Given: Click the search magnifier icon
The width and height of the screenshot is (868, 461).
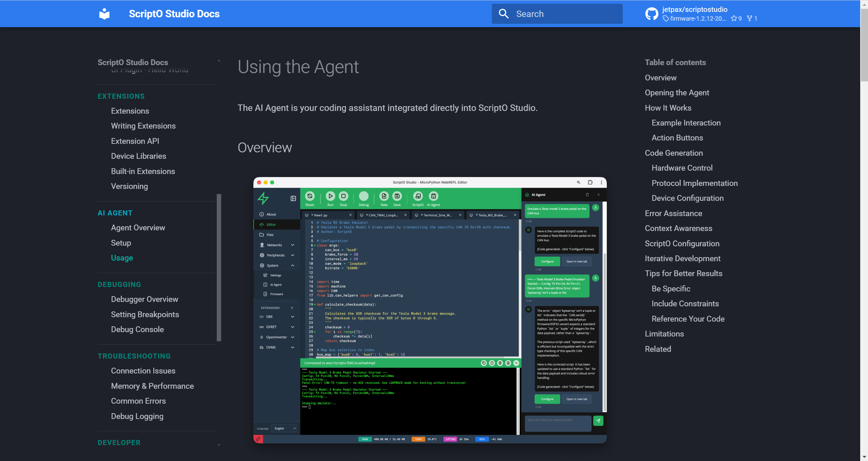Looking at the screenshot, I should [503, 14].
